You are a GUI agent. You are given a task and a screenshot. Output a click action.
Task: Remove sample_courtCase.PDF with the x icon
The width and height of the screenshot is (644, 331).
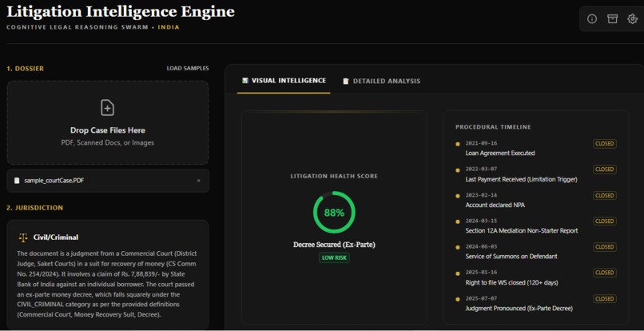click(x=199, y=181)
